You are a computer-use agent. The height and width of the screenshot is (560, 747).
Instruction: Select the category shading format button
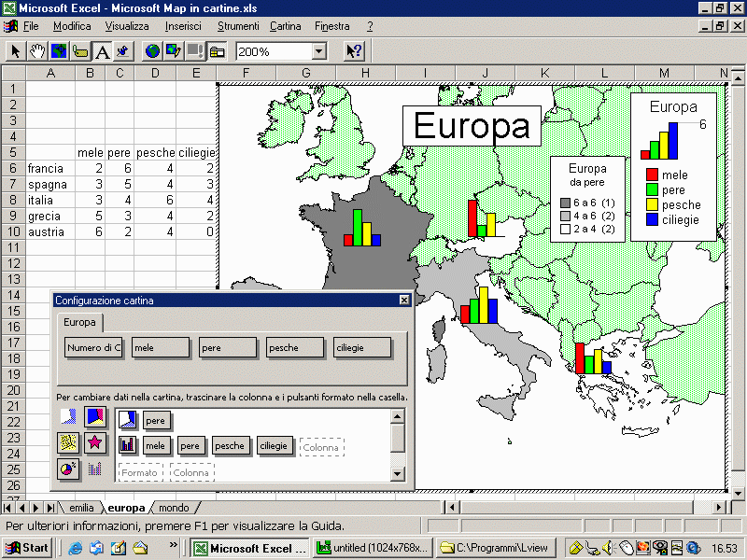(94, 417)
